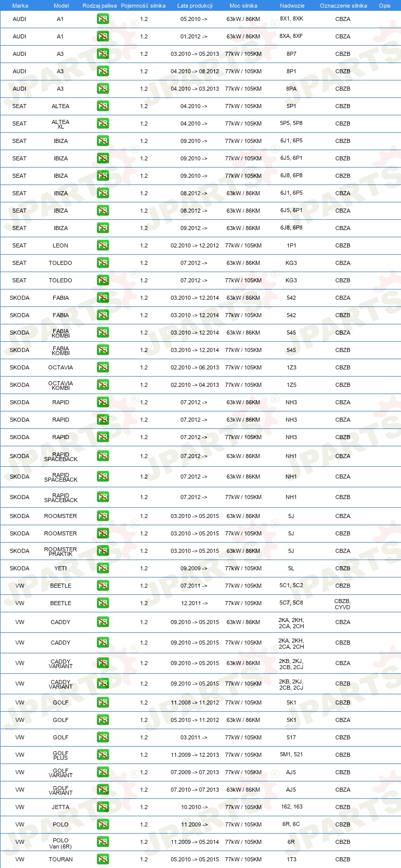Select the '11.2008 -> 11.2012' date cell
401x868 pixels.
pyautogui.click(x=195, y=702)
